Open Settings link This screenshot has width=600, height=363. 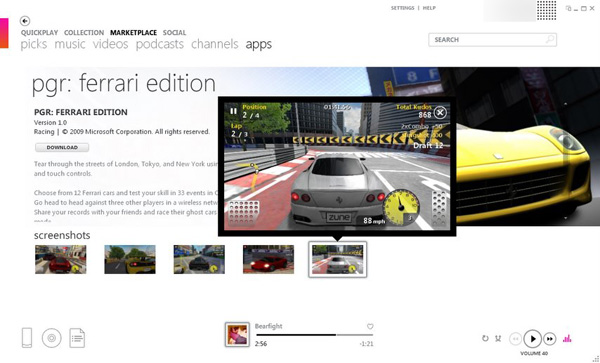[x=402, y=8]
